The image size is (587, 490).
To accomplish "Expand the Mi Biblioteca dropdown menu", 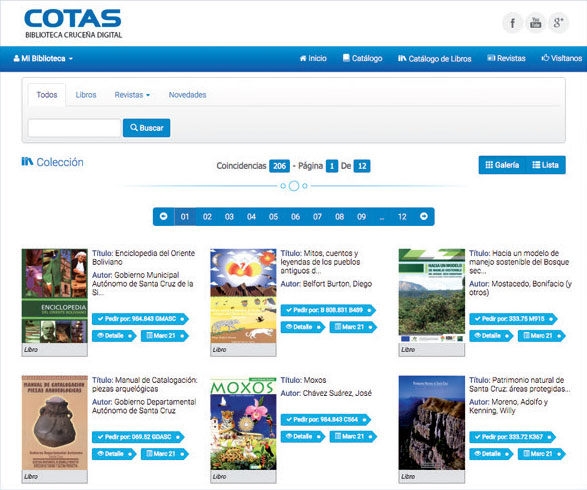I will tap(43, 58).
